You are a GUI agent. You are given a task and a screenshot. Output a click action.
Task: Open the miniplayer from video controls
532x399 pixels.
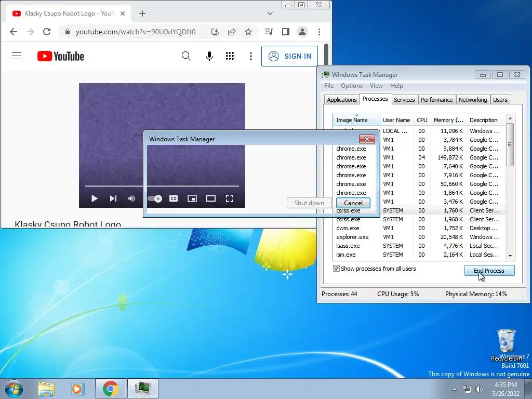pyautogui.click(x=192, y=198)
